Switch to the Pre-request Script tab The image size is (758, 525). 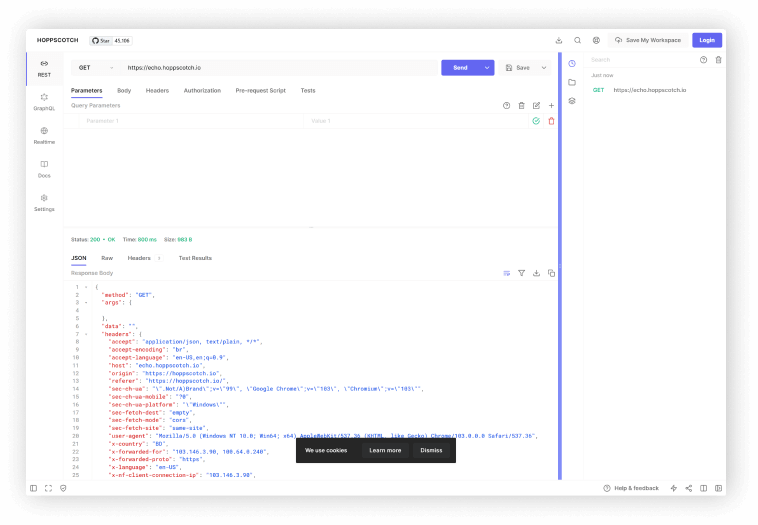point(261,90)
